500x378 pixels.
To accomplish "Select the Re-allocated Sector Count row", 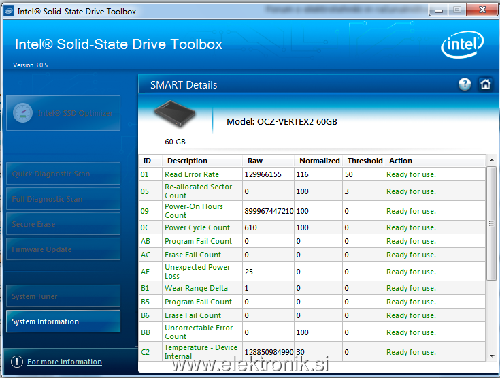I will 312,191.
